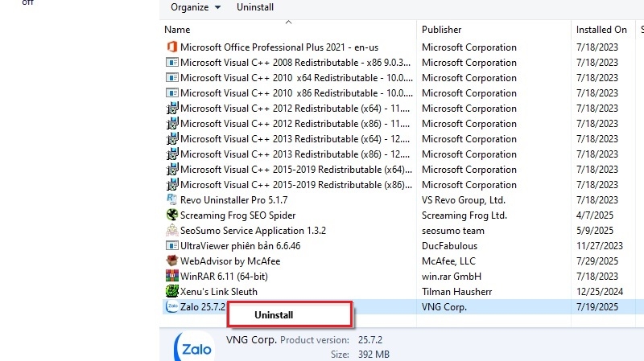Click the Zalo 25.7.2 row icon

pos(171,307)
